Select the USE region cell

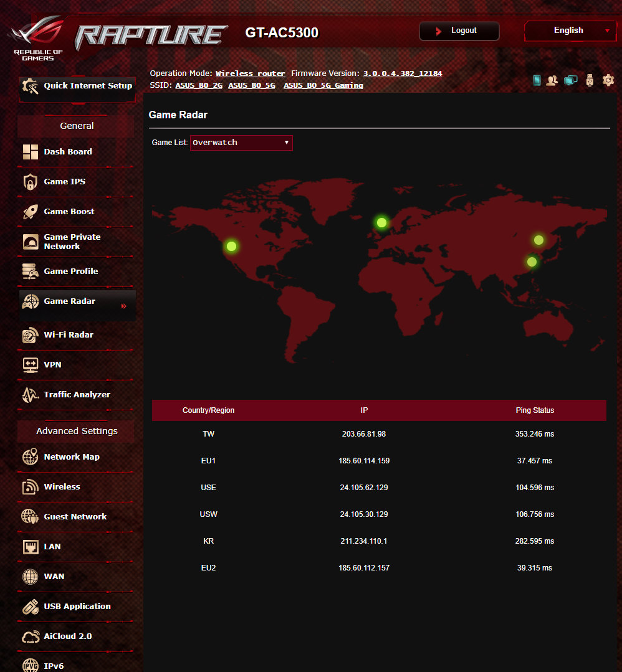click(x=209, y=488)
